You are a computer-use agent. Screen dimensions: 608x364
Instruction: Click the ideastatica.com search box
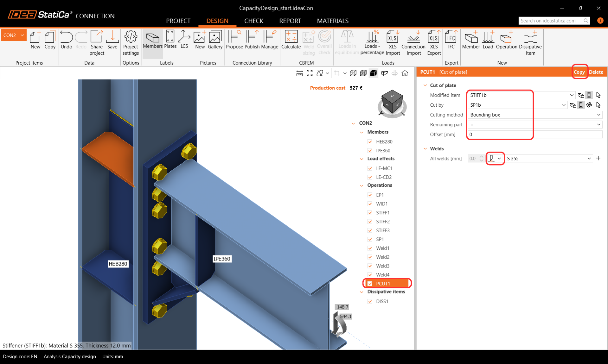(554, 21)
